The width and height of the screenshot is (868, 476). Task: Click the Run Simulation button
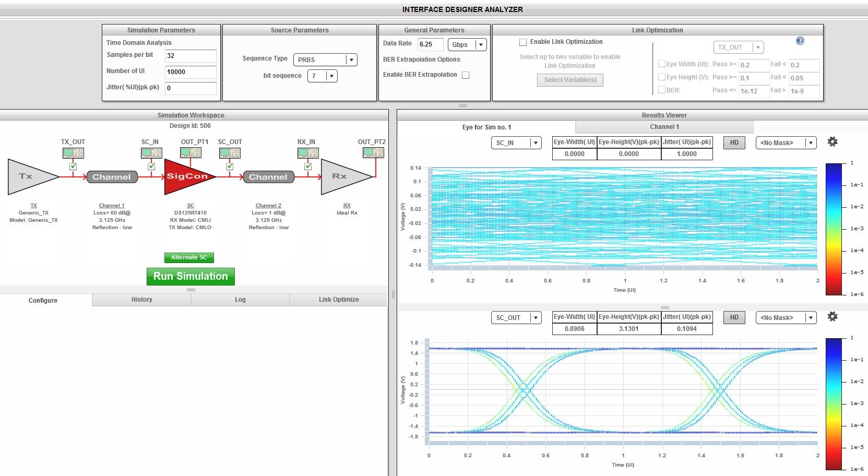191,276
